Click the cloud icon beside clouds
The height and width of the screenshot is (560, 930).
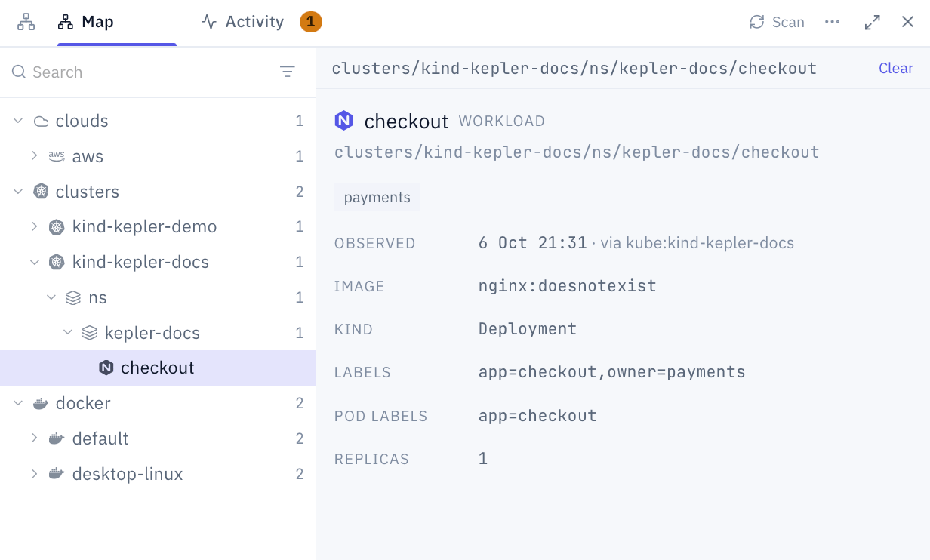point(41,121)
